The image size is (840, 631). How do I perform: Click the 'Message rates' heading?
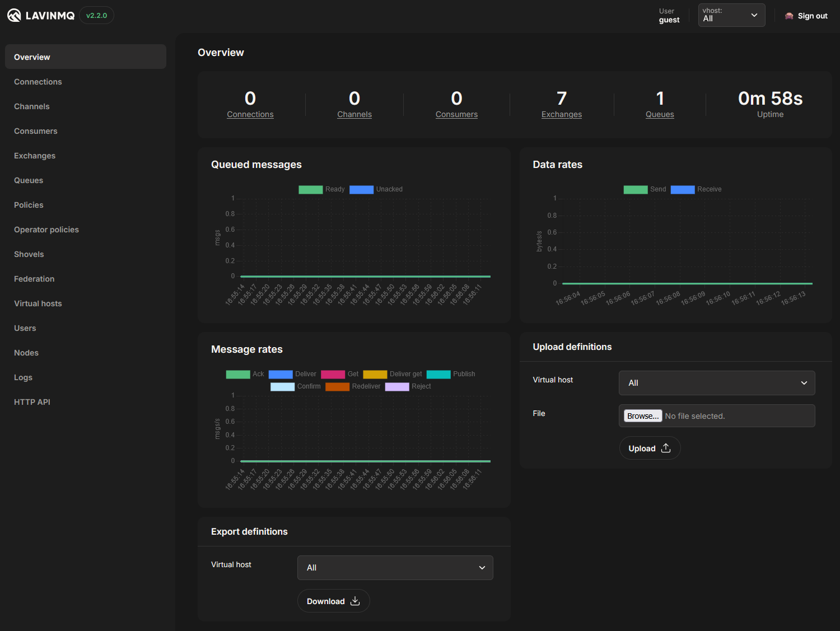click(247, 349)
